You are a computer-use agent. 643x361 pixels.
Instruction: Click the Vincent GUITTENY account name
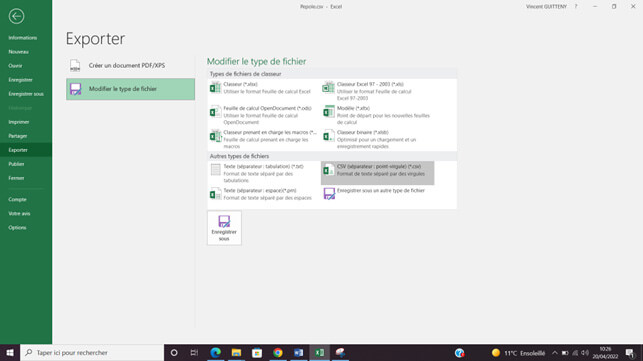(546, 7)
